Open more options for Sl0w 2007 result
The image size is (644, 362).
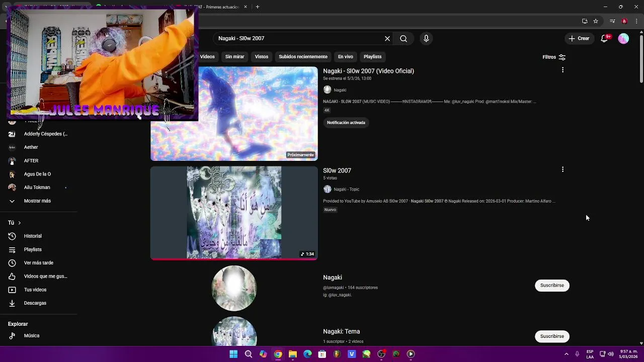pyautogui.click(x=562, y=169)
